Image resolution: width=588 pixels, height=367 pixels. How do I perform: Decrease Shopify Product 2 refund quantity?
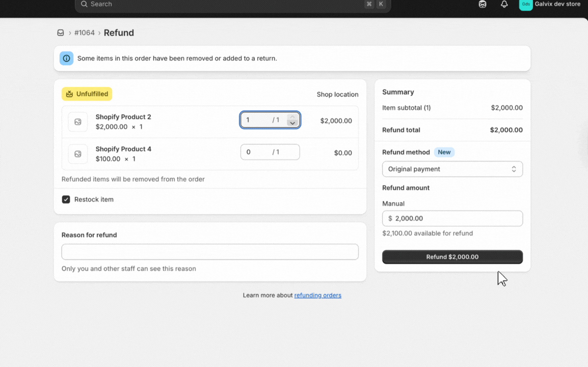(x=292, y=123)
